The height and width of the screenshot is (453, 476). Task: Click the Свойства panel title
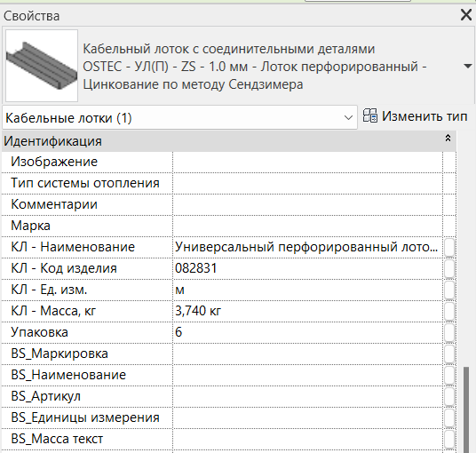point(31,16)
